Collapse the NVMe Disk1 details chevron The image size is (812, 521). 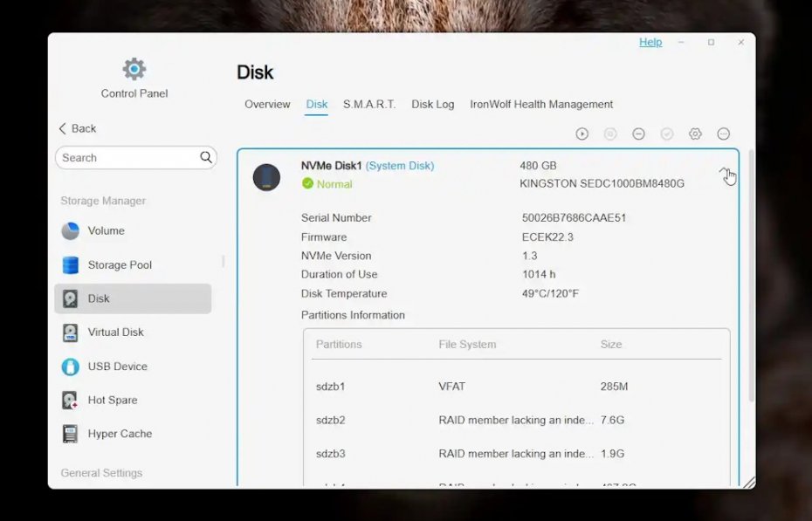point(724,171)
